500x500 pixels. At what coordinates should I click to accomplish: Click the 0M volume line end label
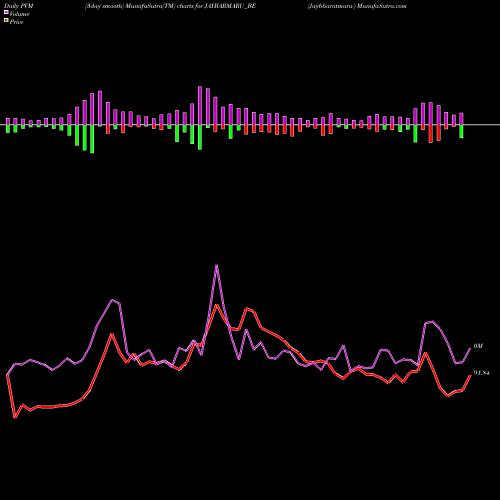[x=478, y=346]
